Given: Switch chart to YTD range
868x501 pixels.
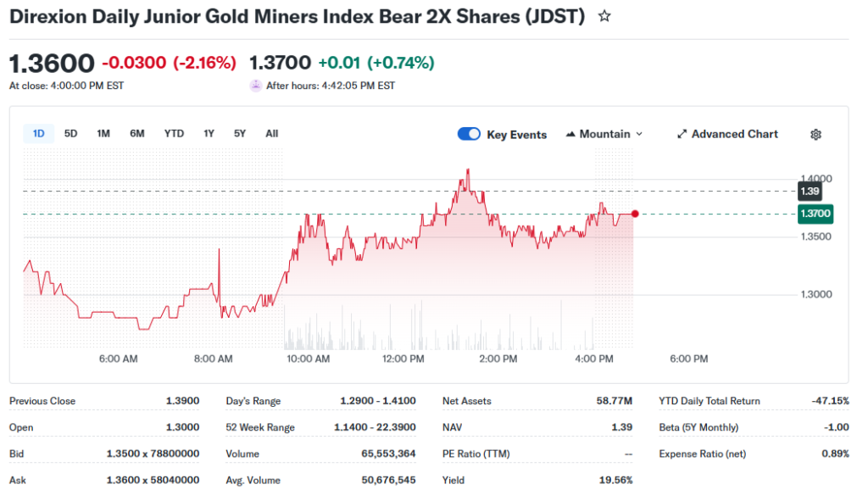Looking at the screenshot, I should point(174,133).
